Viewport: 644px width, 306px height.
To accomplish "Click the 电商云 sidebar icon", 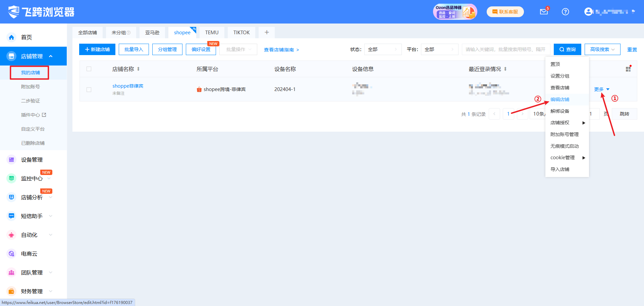I will 11,254.
